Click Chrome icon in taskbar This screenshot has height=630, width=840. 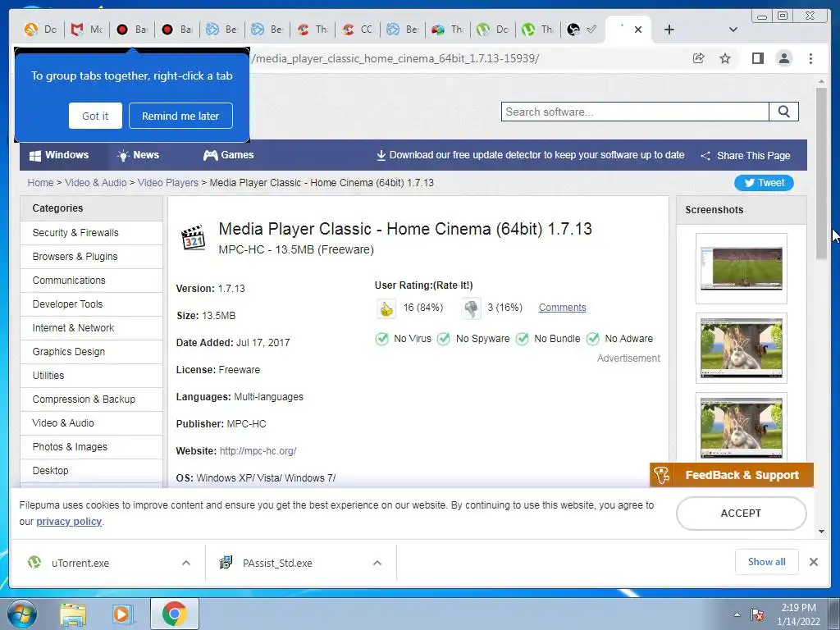(175, 614)
